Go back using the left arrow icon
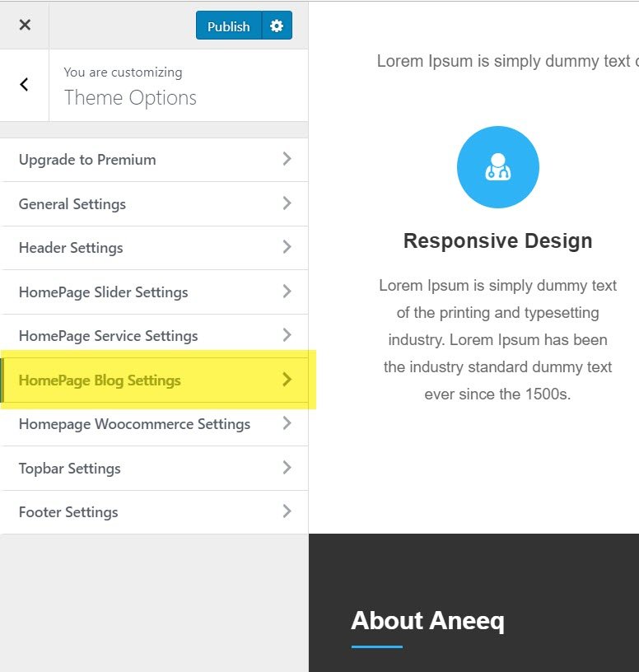This screenshot has height=672, width=639. point(25,84)
